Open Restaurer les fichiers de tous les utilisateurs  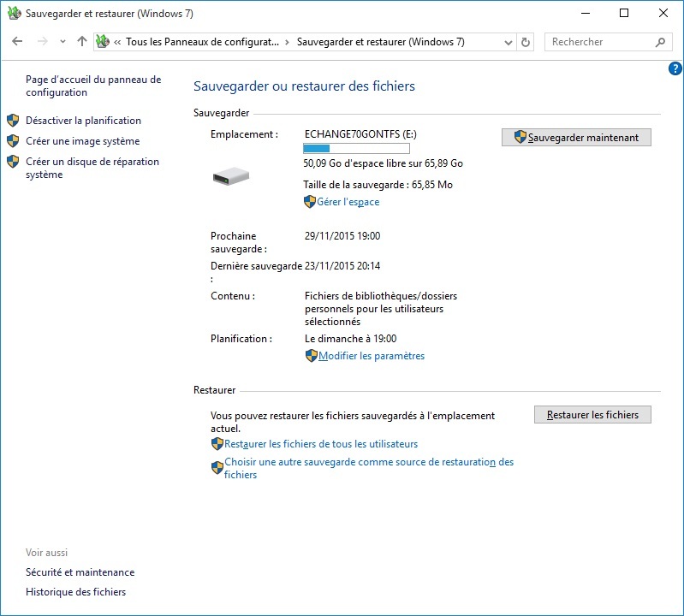[x=321, y=444]
